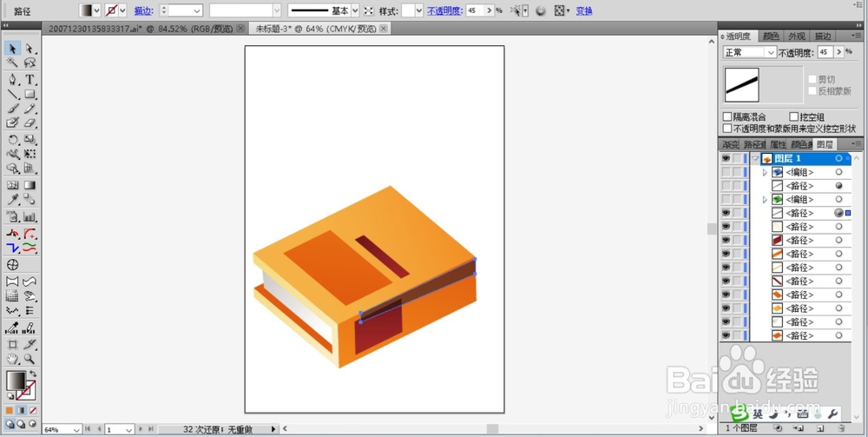Pick the Magic Wand tool
The image size is (868, 437).
click(x=13, y=63)
